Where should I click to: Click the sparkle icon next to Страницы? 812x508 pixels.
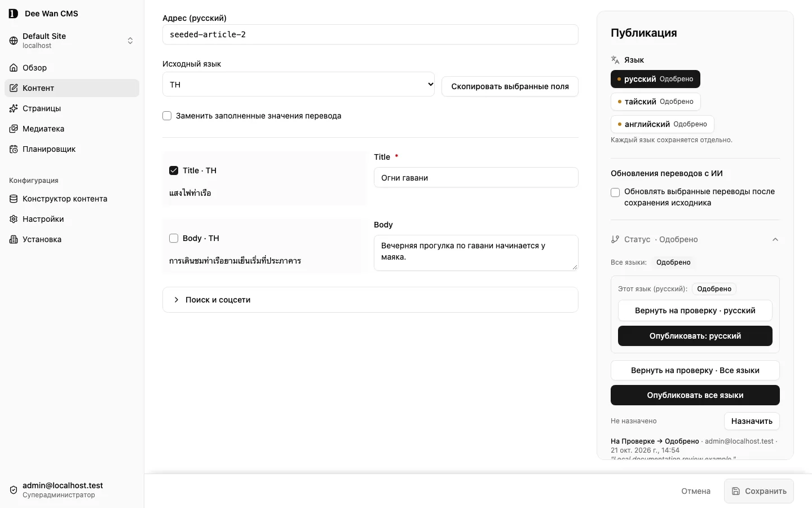(14, 108)
